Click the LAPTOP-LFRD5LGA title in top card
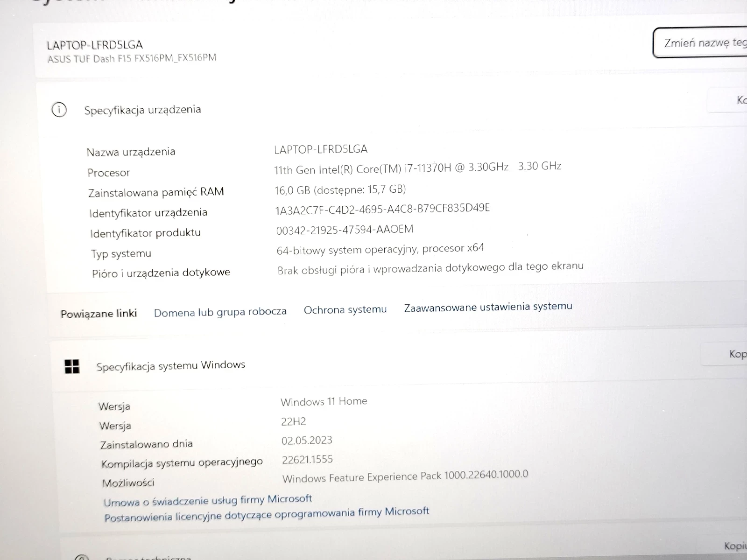Viewport: 747px width, 560px height. point(95,45)
